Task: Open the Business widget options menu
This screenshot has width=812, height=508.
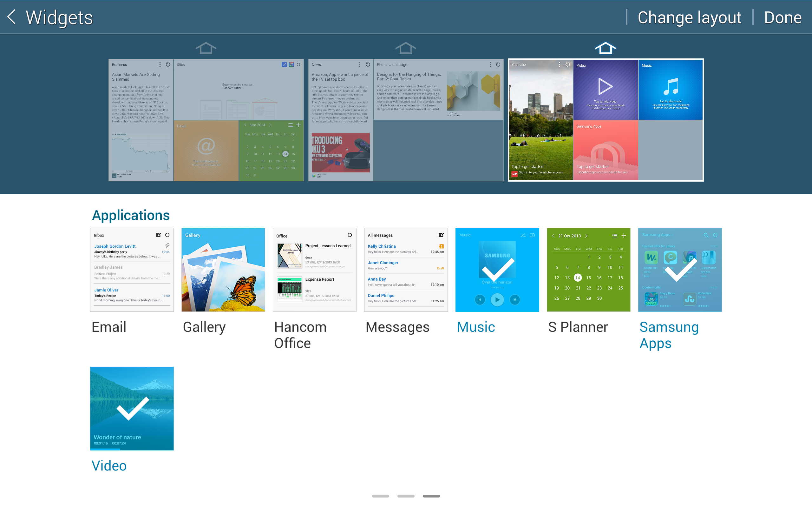Action: 160,64
